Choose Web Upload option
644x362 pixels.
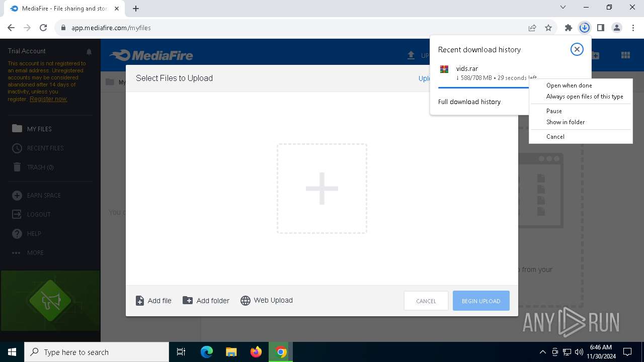point(267,300)
